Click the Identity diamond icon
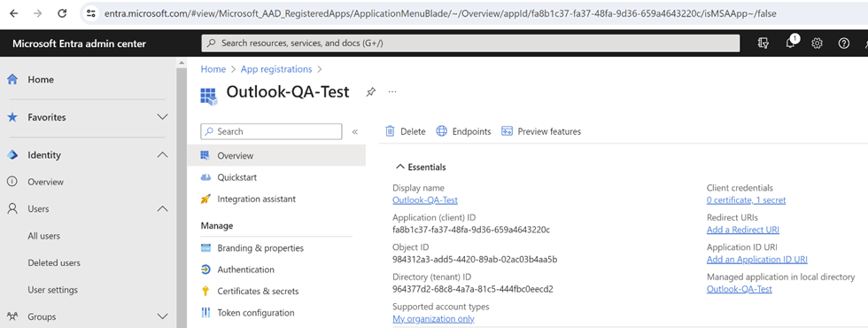 (x=12, y=155)
